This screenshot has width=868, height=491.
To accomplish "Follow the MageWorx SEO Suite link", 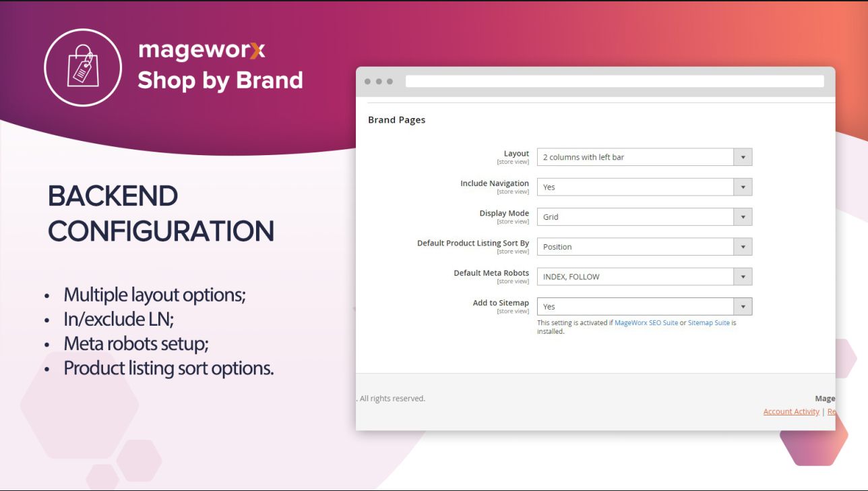I will (646, 323).
